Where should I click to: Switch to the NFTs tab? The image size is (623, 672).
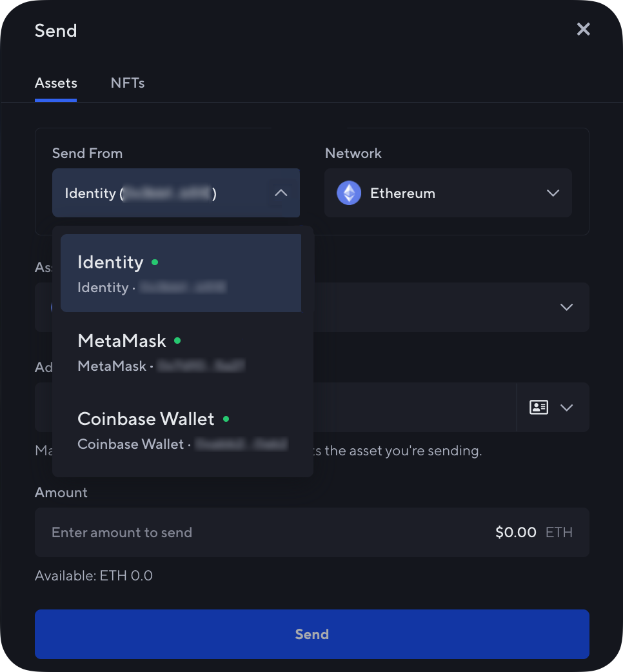pyautogui.click(x=127, y=83)
